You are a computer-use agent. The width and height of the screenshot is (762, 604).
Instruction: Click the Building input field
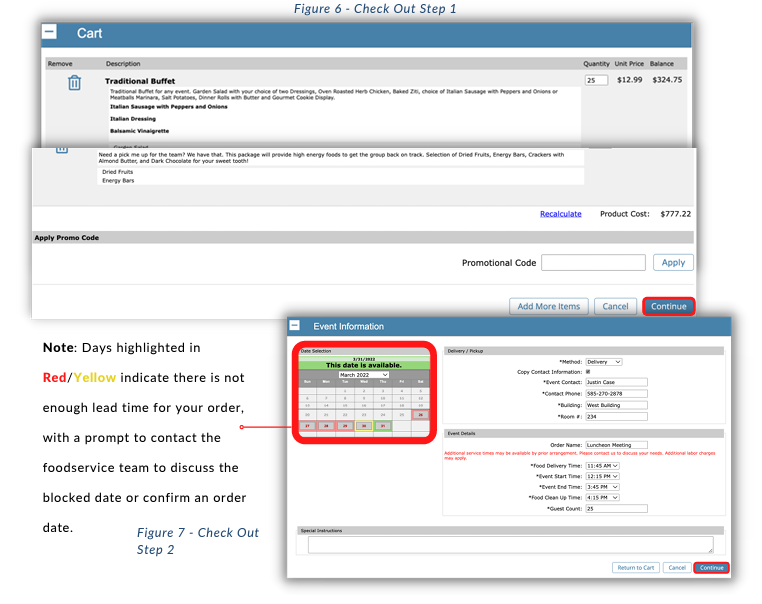point(616,405)
